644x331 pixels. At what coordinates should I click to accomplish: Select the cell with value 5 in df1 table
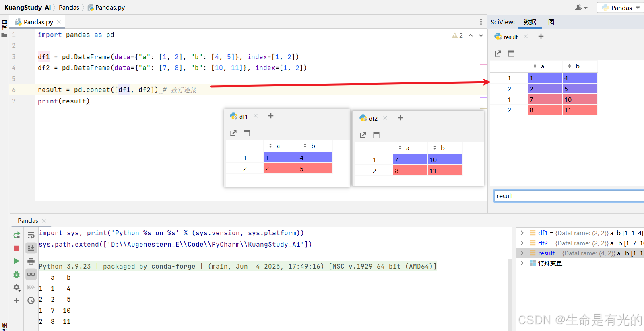point(315,169)
